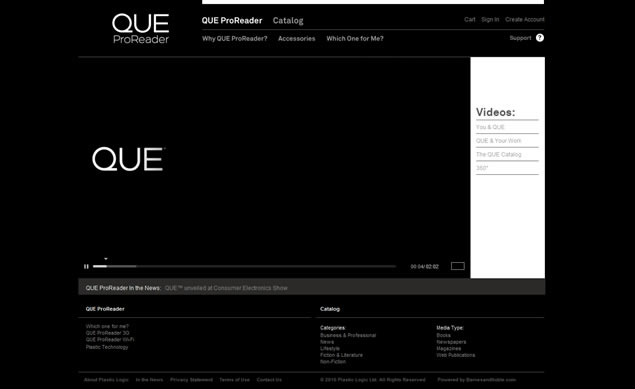This screenshot has height=389, width=635.
Task: Open the Cart link
Action: tap(470, 19)
